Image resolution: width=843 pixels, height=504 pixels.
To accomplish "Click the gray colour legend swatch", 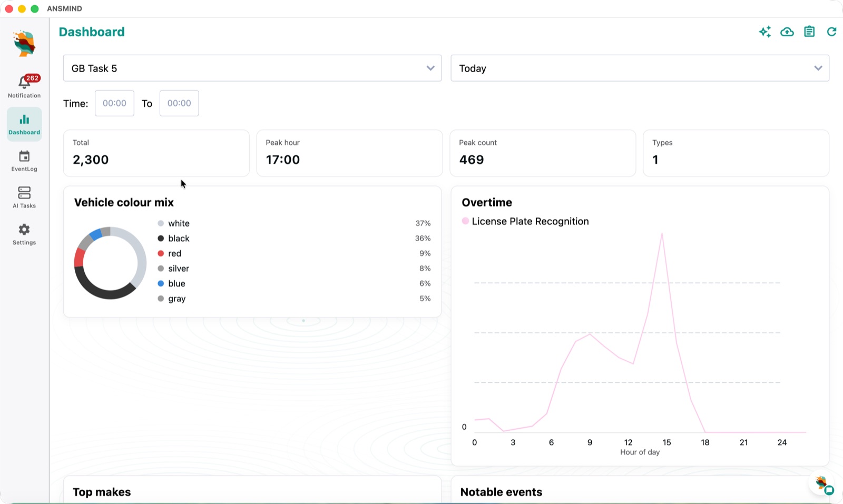I will point(161,299).
